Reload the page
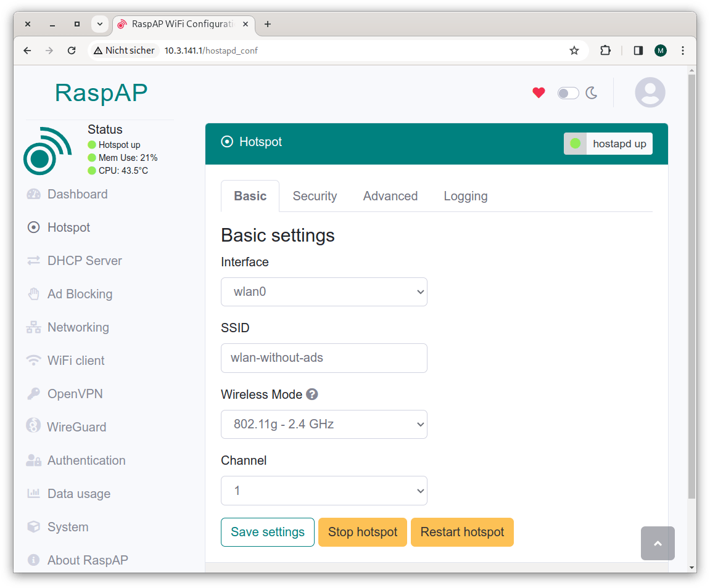Viewport: 710px width, 588px height. pos(72,51)
